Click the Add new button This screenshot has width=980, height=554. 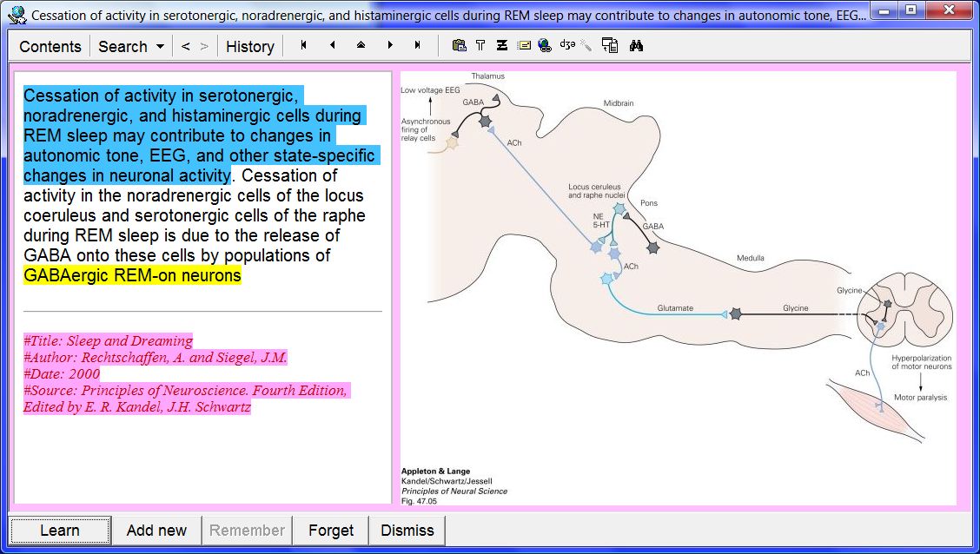[x=156, y=531]
